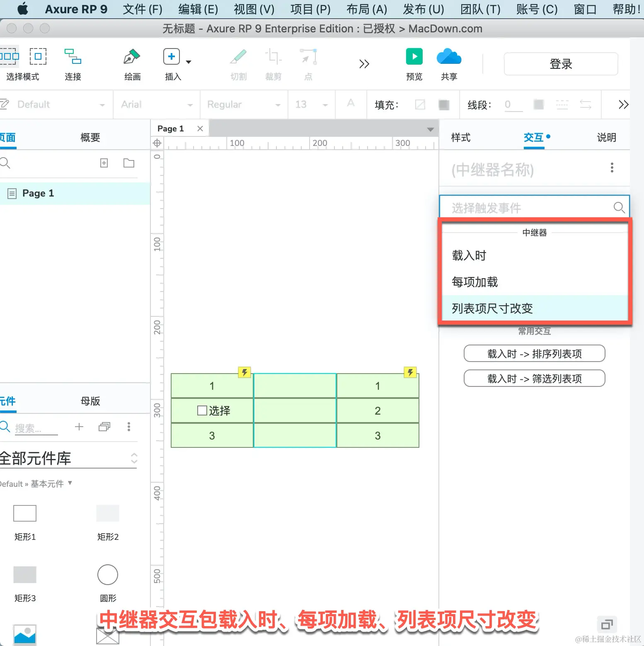The image size is (644, 646).
Task: Open the Arial font dropdown
Action: click(x=157, y=104)
